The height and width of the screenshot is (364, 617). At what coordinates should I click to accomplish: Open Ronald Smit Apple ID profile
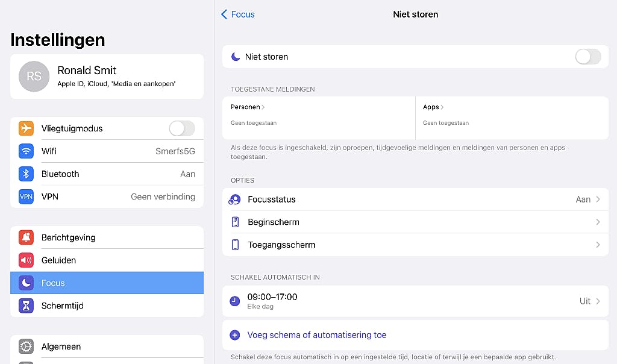point(107,76)
